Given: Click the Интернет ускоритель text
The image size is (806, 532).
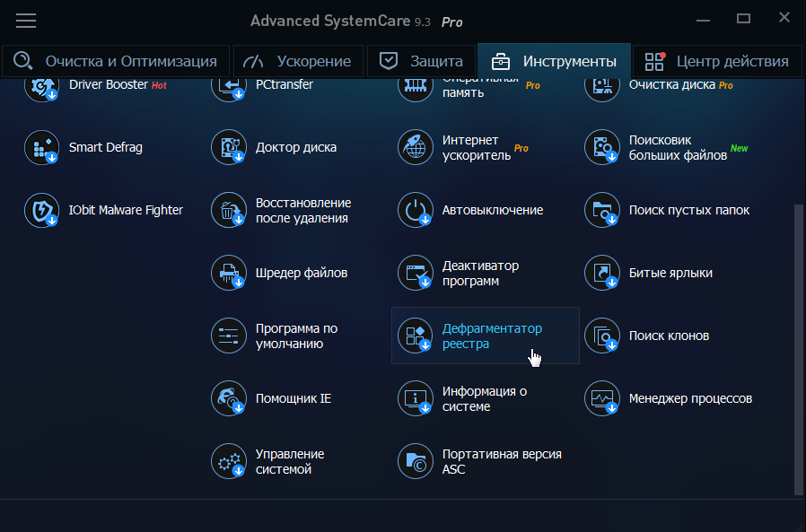Looking at the screenshot, I should [x=477, y=147].
